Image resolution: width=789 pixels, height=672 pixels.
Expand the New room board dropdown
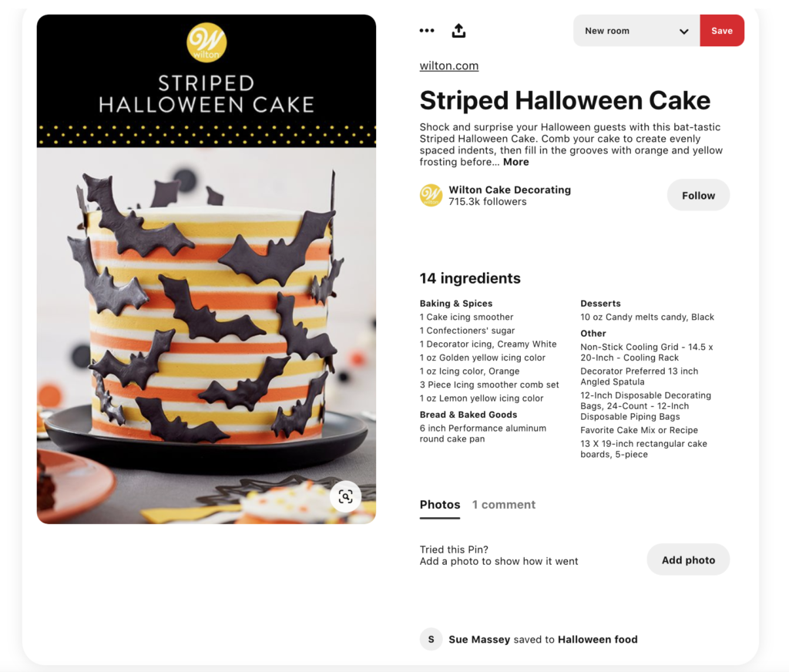[636, 31]
